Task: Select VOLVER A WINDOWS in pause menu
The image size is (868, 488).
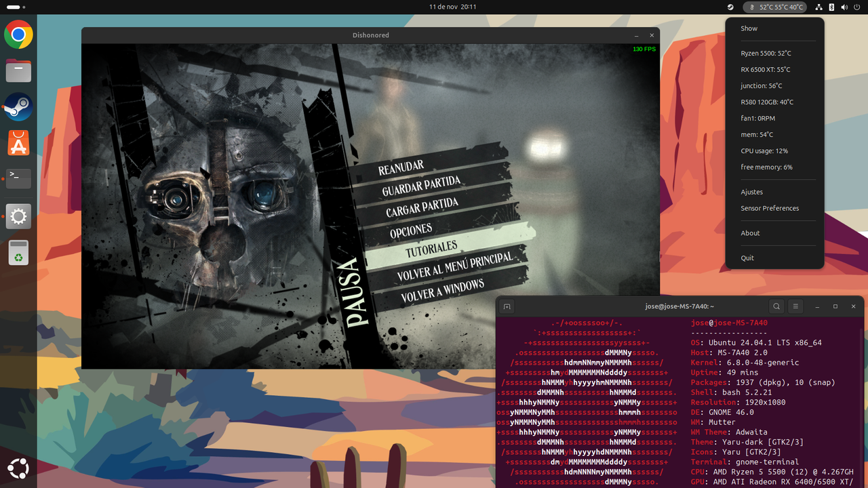Action: coord(442,290)
